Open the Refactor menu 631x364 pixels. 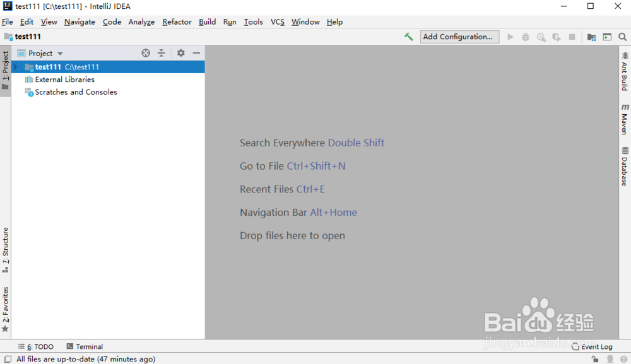(177, 21)
